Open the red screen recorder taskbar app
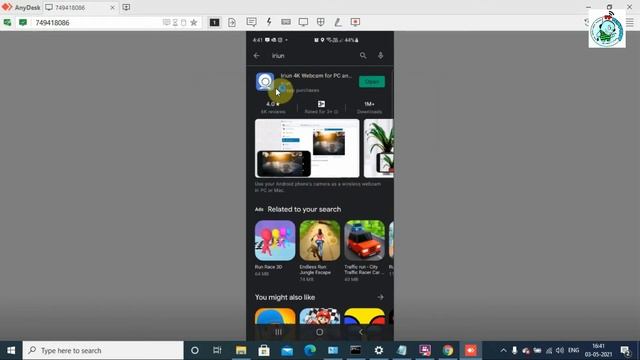Screen dimensions: 640x360 point(471,350)
